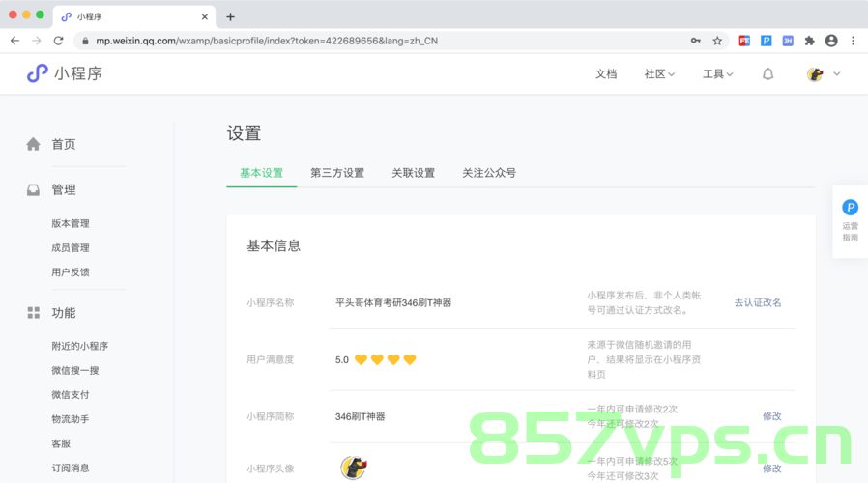Close the 小程序 browser tab
Screen dimensions: 868x483
click(204, 17)
